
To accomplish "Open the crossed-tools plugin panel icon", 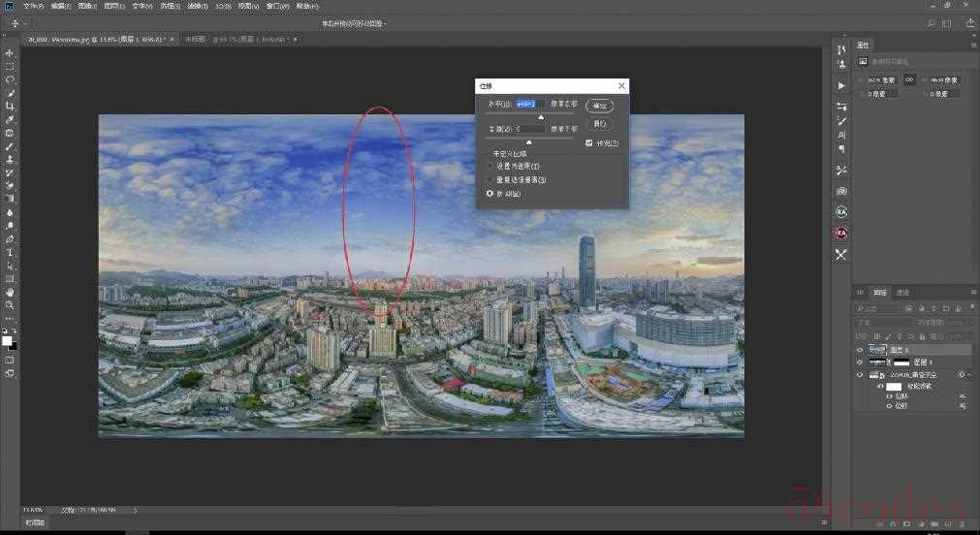I will (841, 254).
